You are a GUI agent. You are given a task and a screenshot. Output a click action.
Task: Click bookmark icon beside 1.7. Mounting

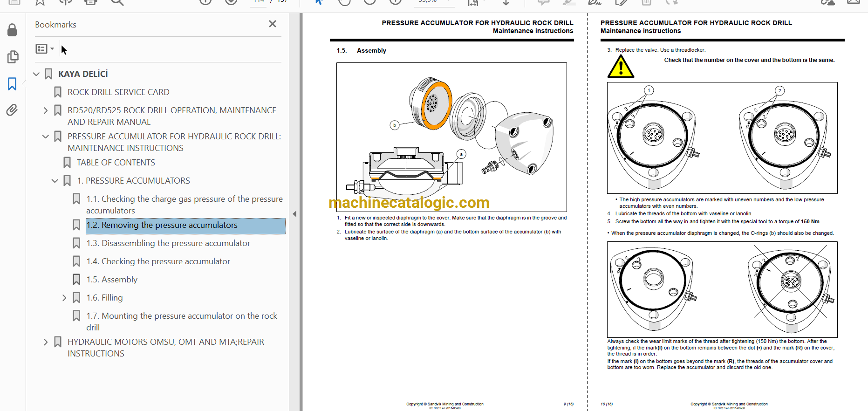(76, 316)
